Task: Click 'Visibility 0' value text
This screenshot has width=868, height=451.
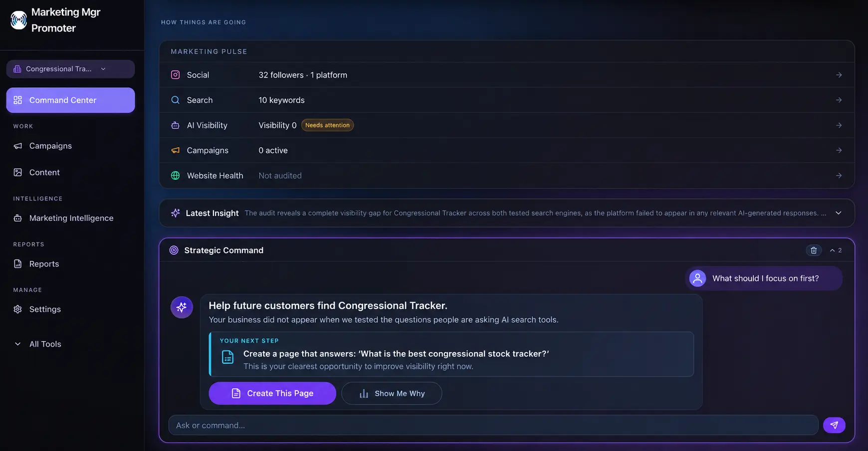Action: [277, 125]
